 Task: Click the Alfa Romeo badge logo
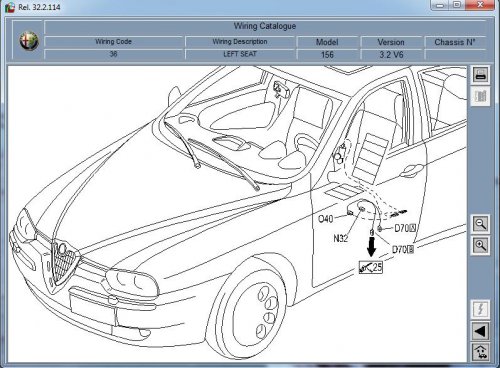coord(29,41)
